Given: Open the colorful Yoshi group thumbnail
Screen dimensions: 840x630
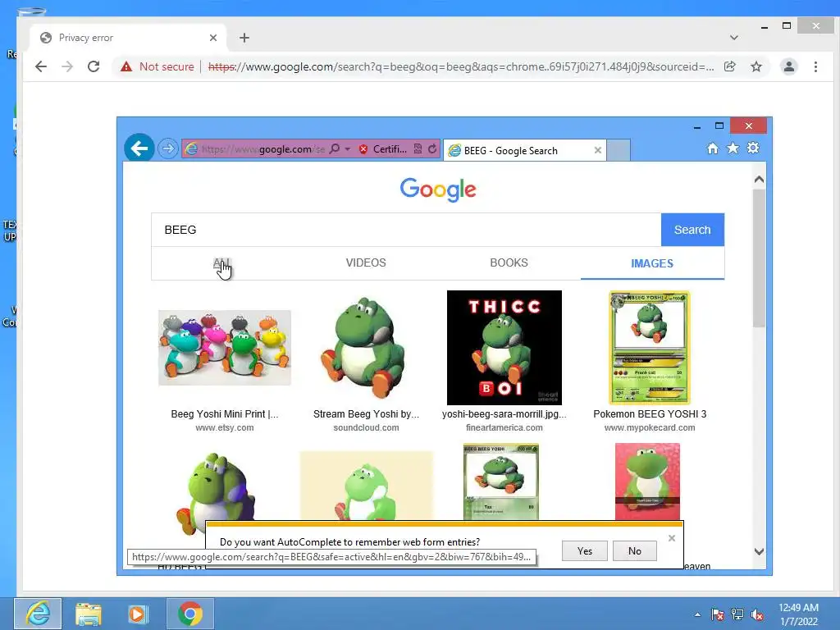Looking at the screenshot, I should point(225,348).
